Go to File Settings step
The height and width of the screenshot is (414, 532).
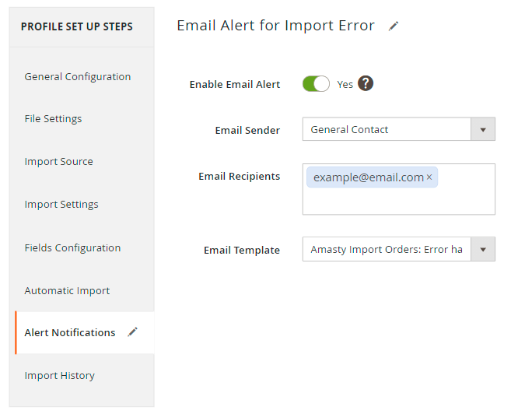53,118
